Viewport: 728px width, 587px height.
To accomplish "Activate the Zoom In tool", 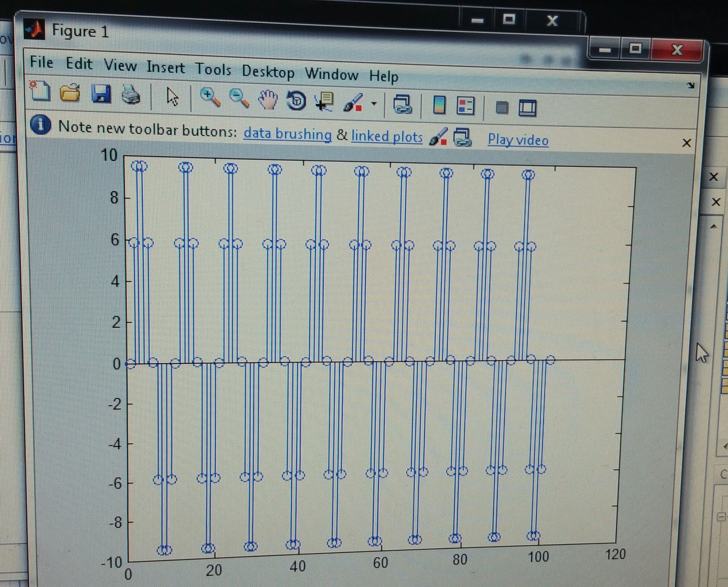I will [210, 98].
